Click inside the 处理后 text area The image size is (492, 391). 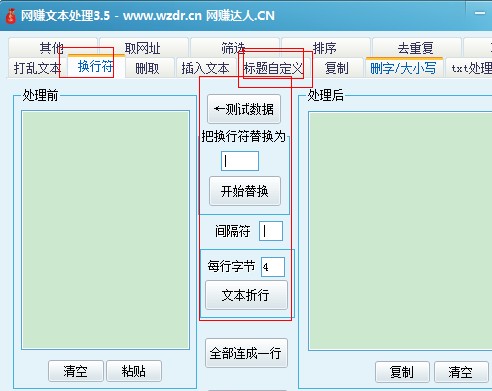coord(400,231)
